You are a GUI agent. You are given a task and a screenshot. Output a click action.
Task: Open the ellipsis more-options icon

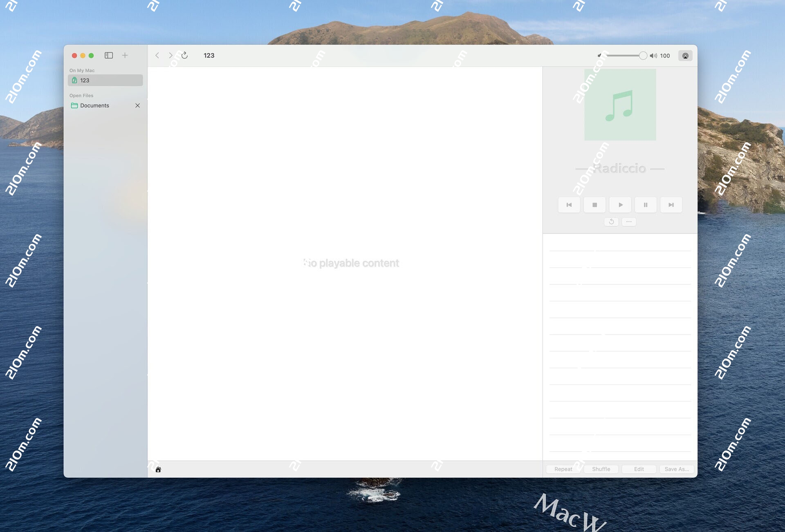coord(629,221)
